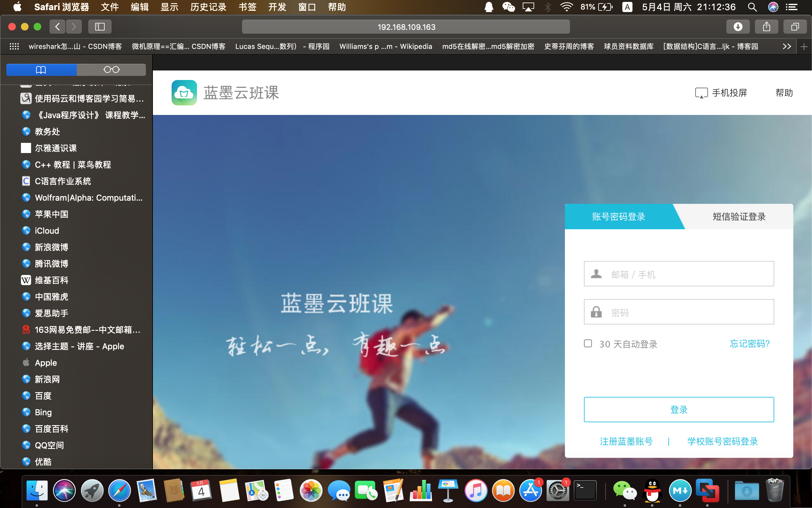The height and width of the screenshot is (508, 812).
Task: Open the 开发 menu
Action: pyautogui.click(x=277, y=7)
